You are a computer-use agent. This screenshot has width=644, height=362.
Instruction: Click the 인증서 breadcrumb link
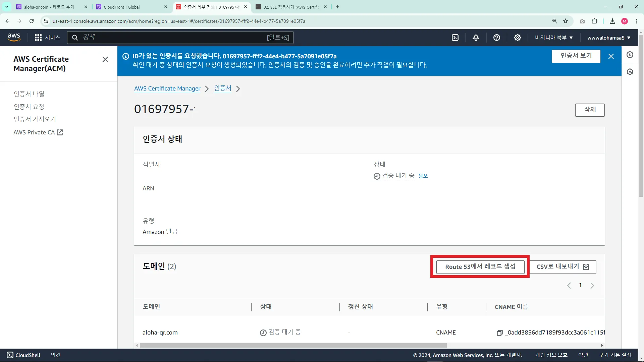(x=222, y=88)
